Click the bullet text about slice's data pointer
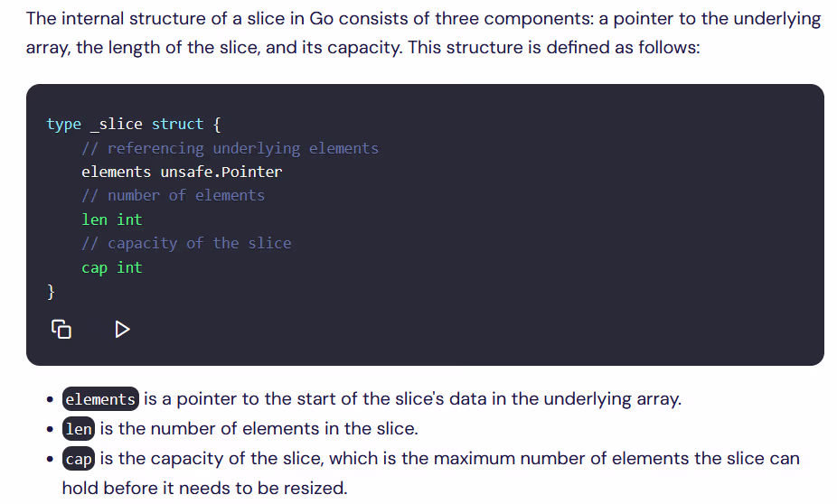Viewport: 837px width, 504px height. (413, 399)
